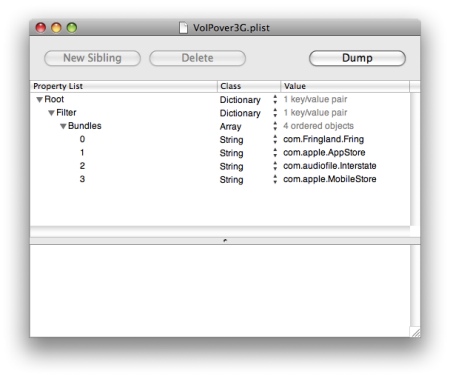The image size is (450, 377).
Task: Select array item 3
Action: [x=220, y=179]
